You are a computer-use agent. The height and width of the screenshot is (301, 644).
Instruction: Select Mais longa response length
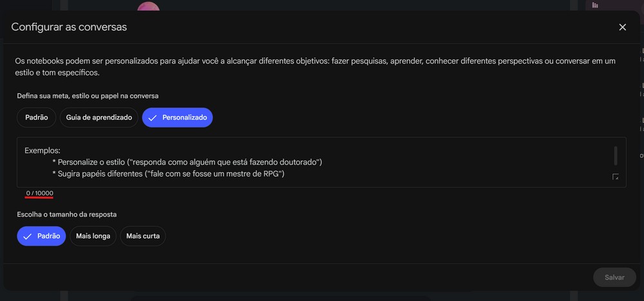[93, 236]
